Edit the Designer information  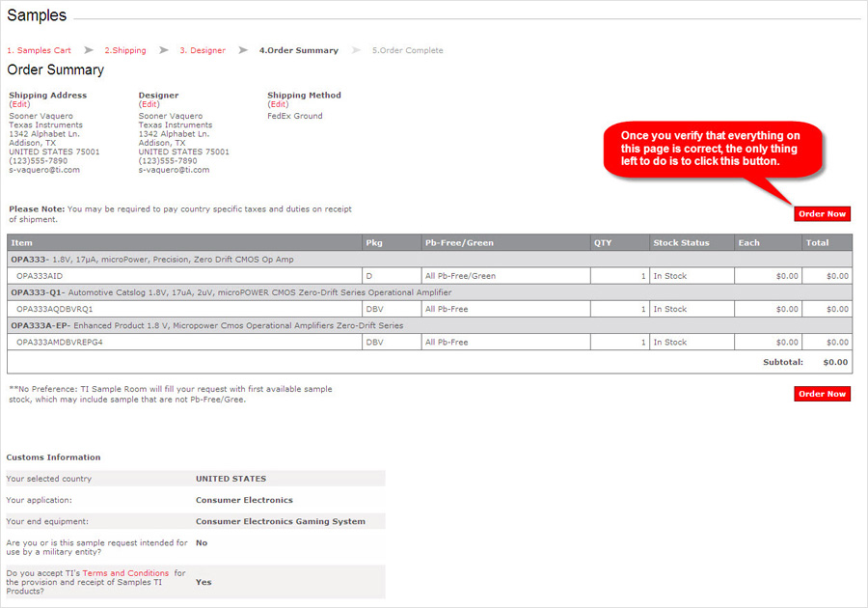tap(149, 105)
